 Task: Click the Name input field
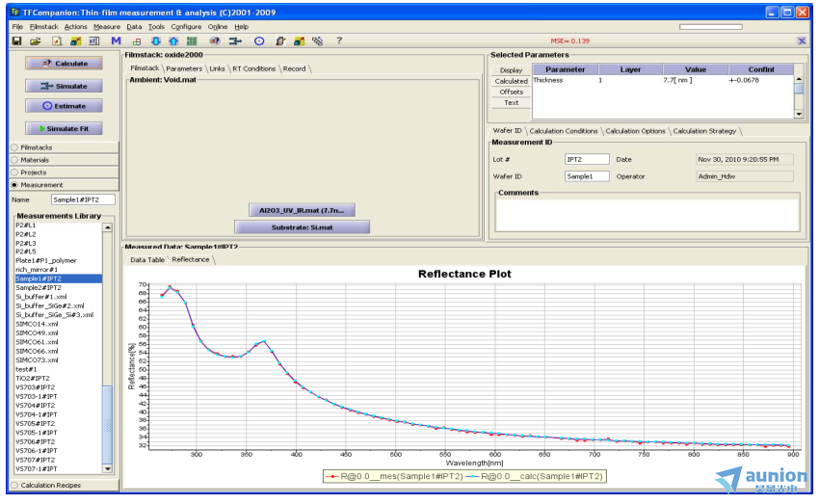[x=83, y=199]
